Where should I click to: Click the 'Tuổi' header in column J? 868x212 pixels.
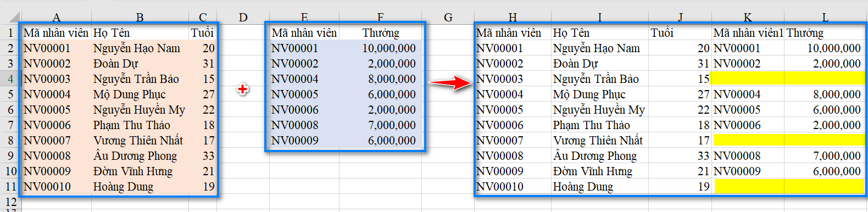click(x=662, y=33)
